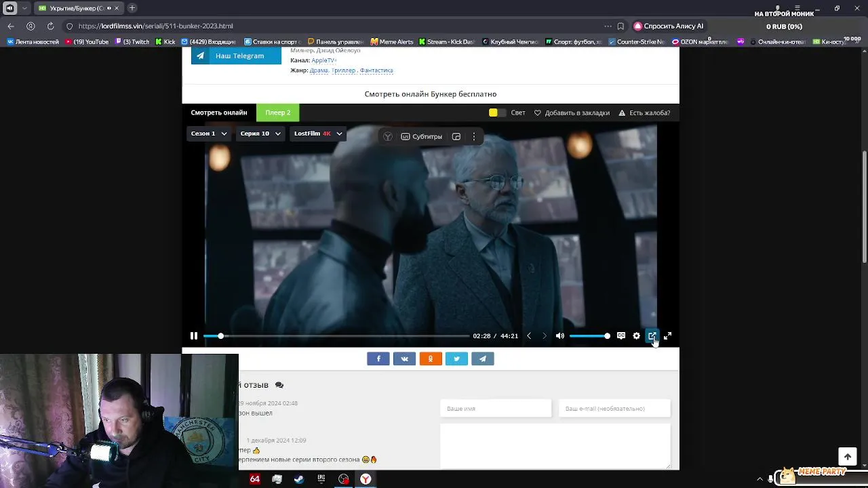Click the address bar URL

[155, 26]
